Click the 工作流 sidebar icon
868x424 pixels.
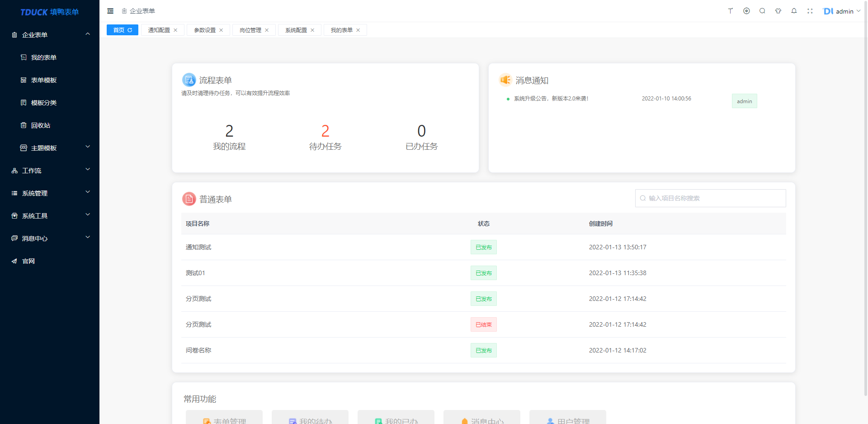click(14, 170)
